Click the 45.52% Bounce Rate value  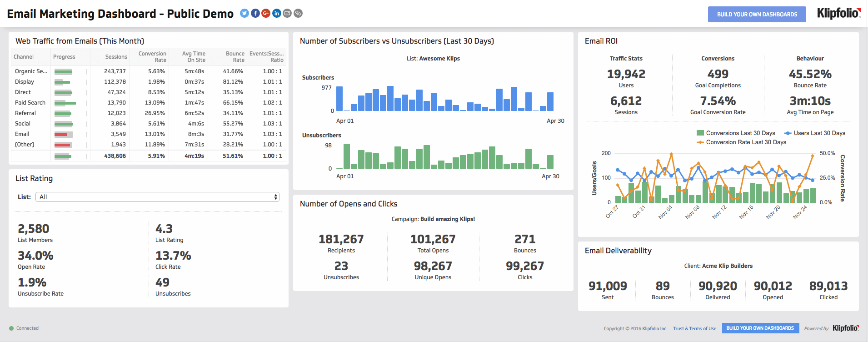click(810, 74)
